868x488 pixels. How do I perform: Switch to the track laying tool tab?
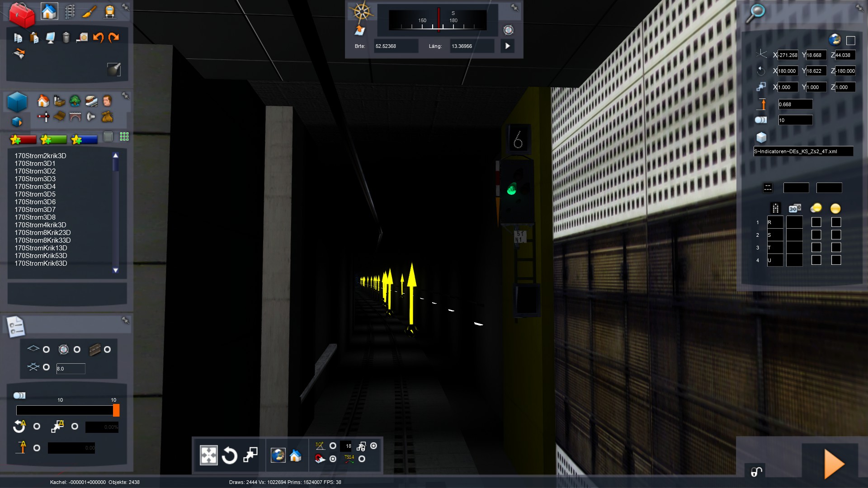70,11
